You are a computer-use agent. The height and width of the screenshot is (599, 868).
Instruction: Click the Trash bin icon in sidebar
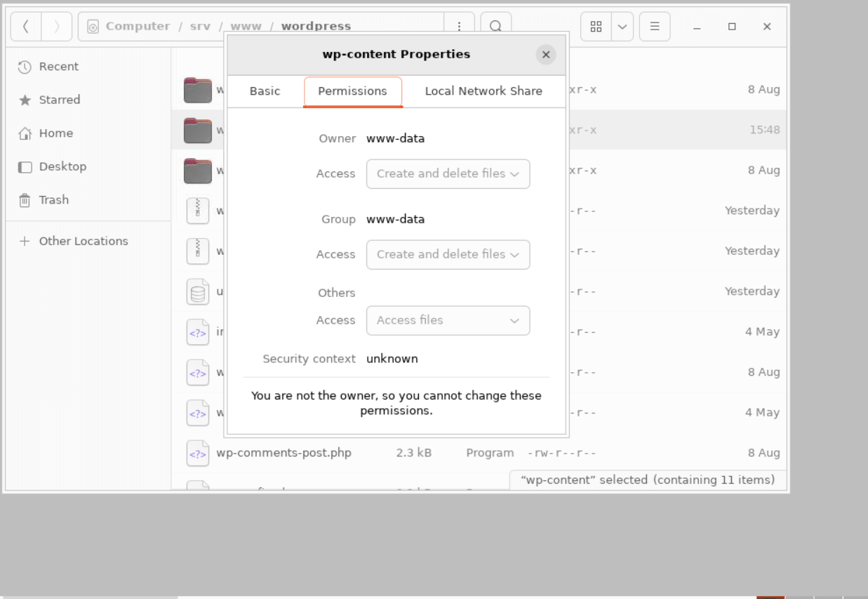(25, 200)
